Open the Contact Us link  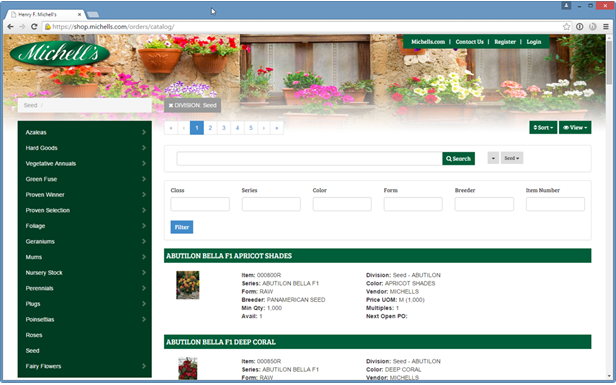click(469, 42)
